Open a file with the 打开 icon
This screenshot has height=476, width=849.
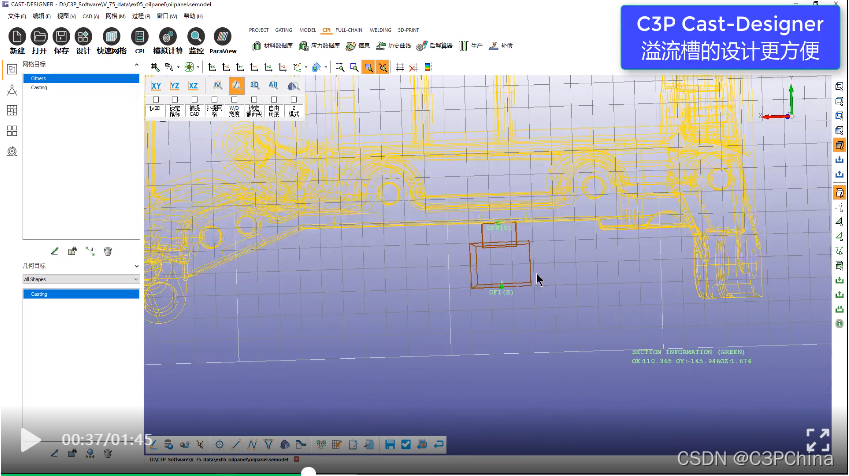point(39,37)
